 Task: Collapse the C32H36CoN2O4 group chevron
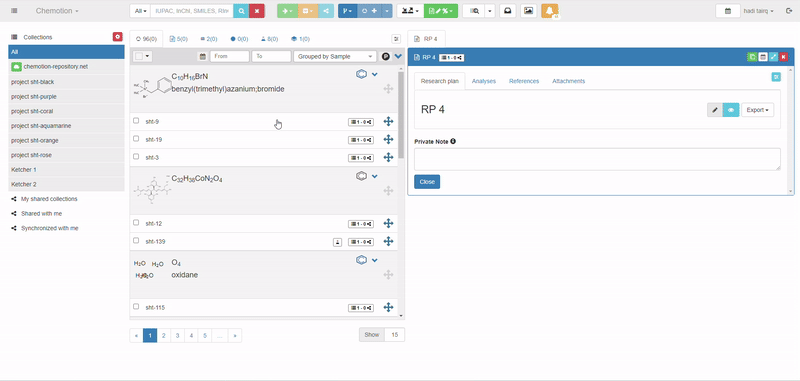[x=374, y=176]
